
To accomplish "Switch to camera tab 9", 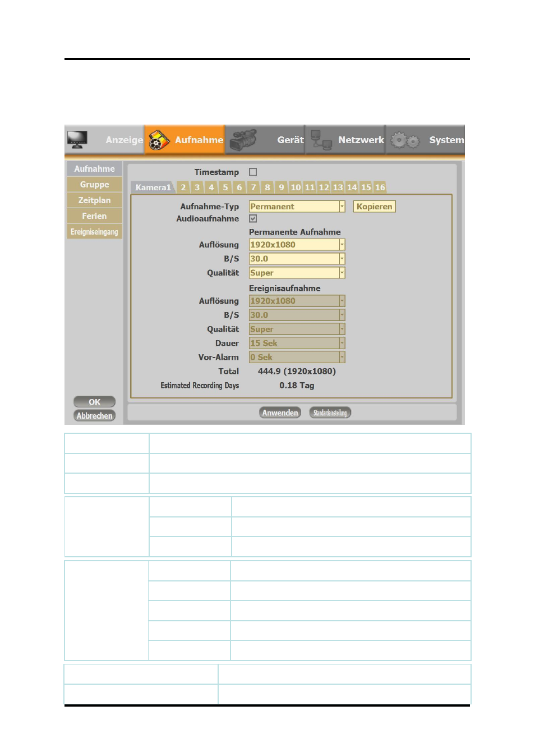I will pyautogui.click(x=281, y=187).
